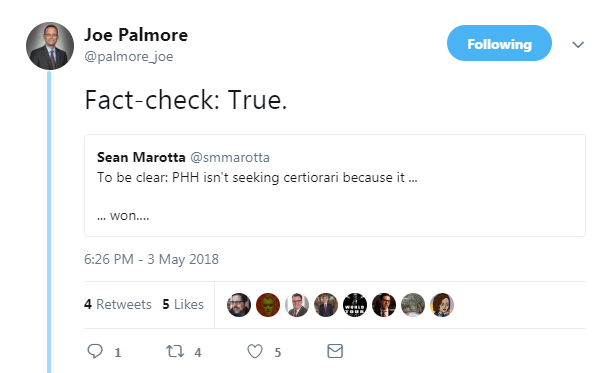Open first liker avatar with glasses and beard

pyautogui.click(x=239, y=305)
